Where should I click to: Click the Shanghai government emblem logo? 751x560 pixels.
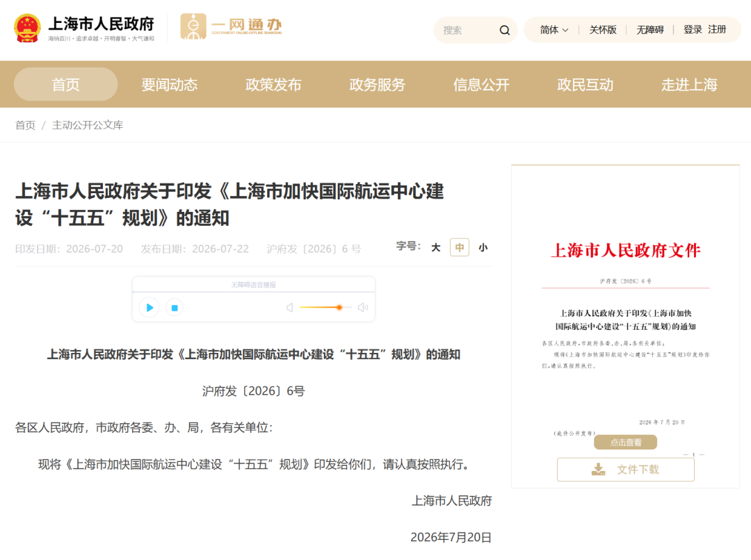(27, 28)
